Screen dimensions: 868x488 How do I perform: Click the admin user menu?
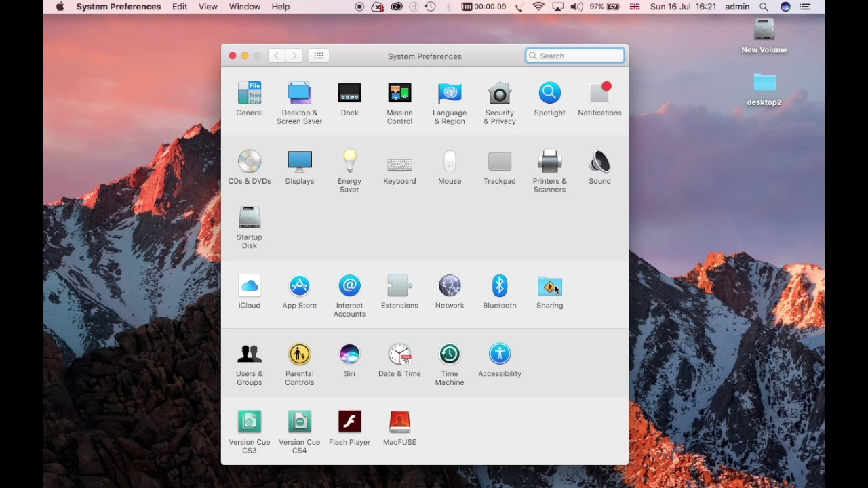[737, 7]
